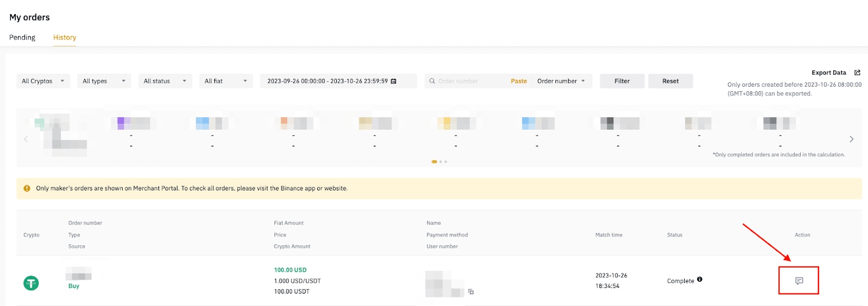Copy name using the copy icon
The image size is (868, 306).
(471, 292)
